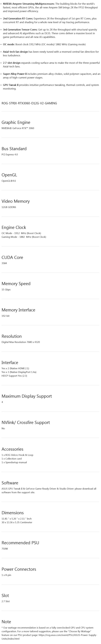Select the Graphic Engine heading
The height and width of the screenshot is (644, 101).
pyautogui.click(x=16, y=122)
